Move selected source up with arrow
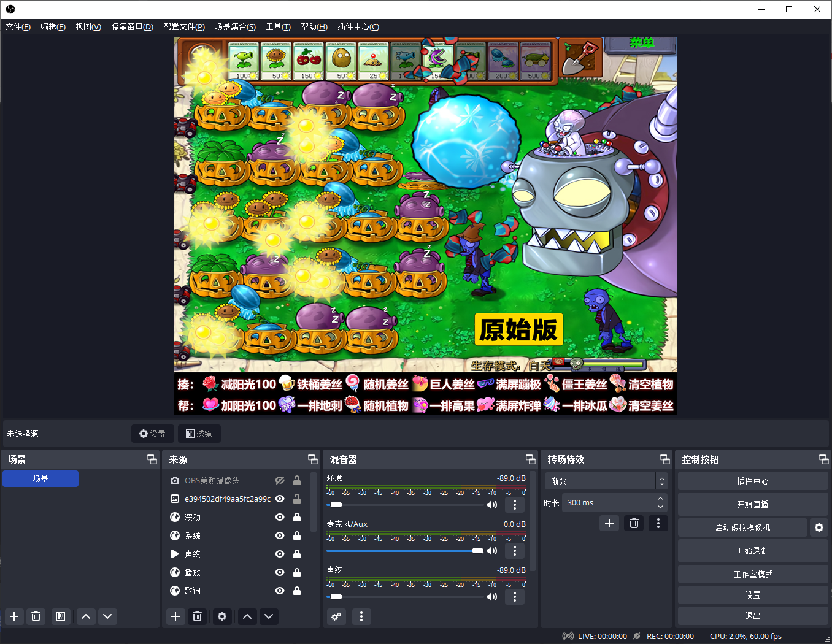832x644 pixels. 247,616
